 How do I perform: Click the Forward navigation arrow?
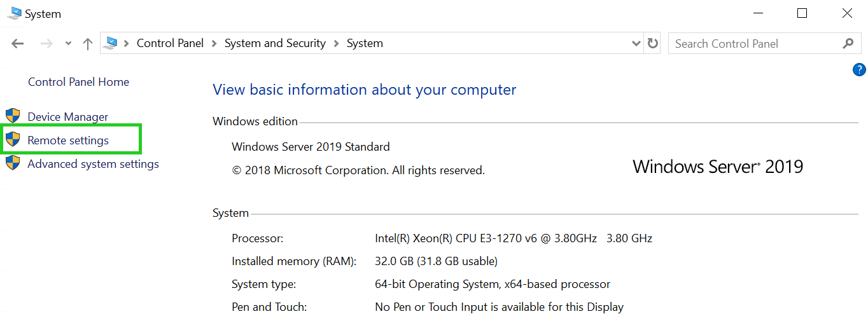click(46, 44)
